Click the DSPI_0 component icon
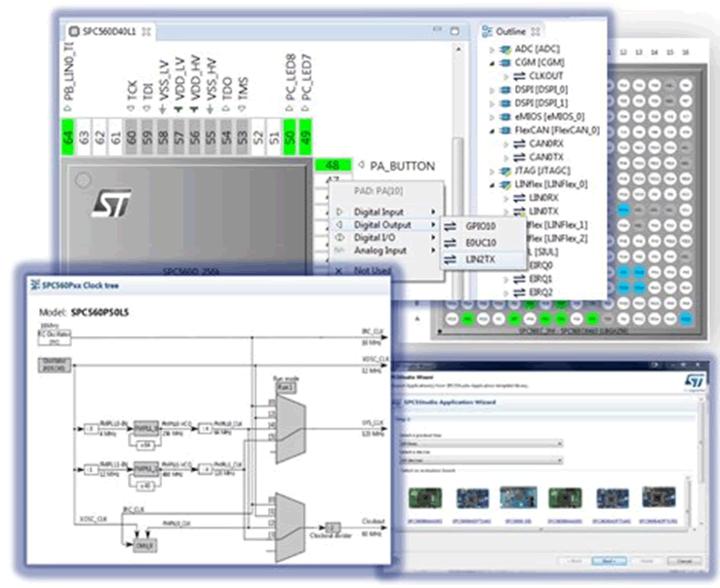Screen dimensions: 720x588 coord(505,90)
